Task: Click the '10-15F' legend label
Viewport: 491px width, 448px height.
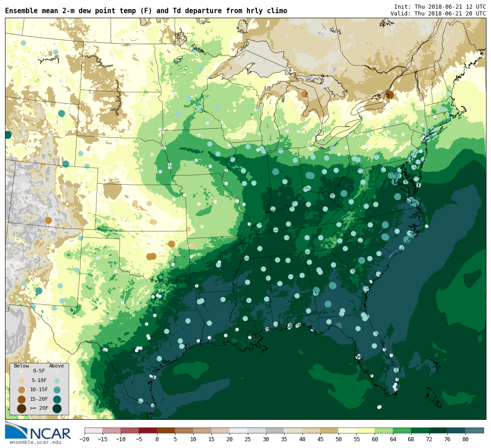Action: click(x=39, y=389)
